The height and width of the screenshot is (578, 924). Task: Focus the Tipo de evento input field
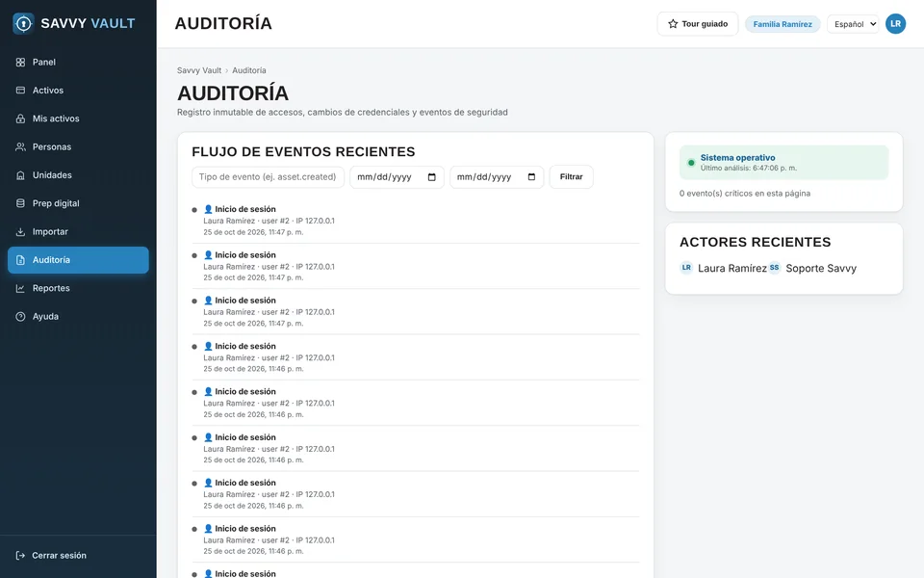pyautogui.click(x=268, y=177)
